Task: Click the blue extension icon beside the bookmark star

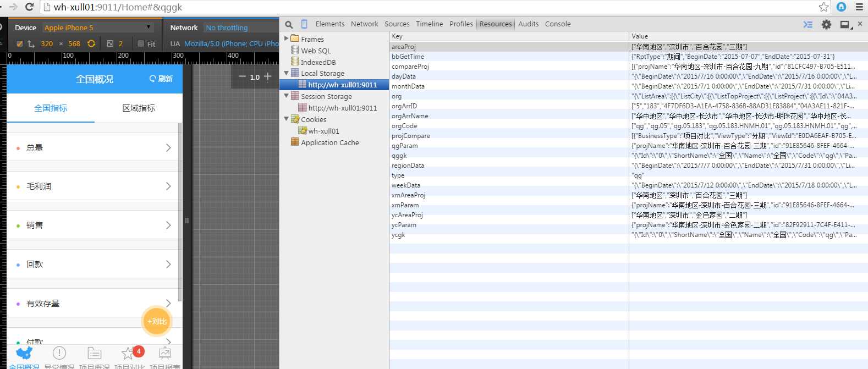Action: coord(841,7)
